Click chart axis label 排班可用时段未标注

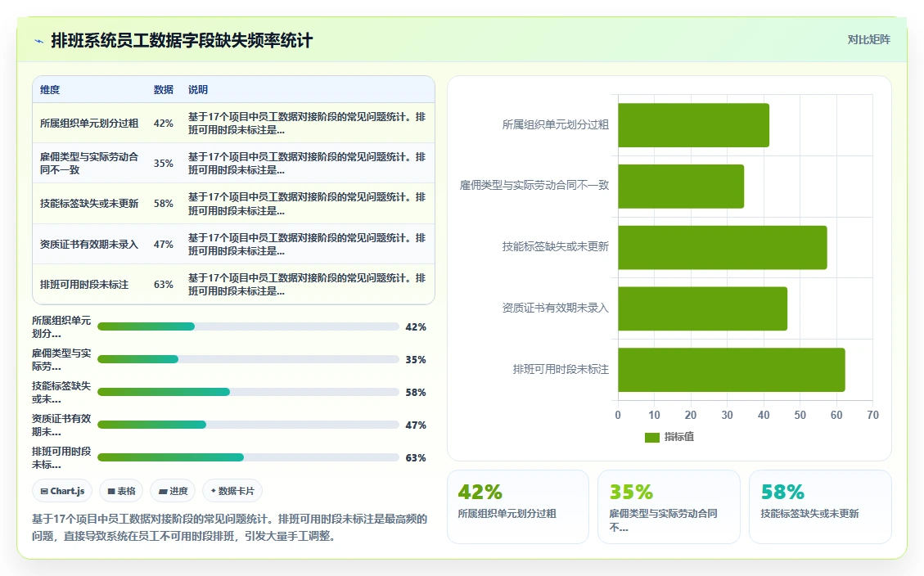(561, 369)
